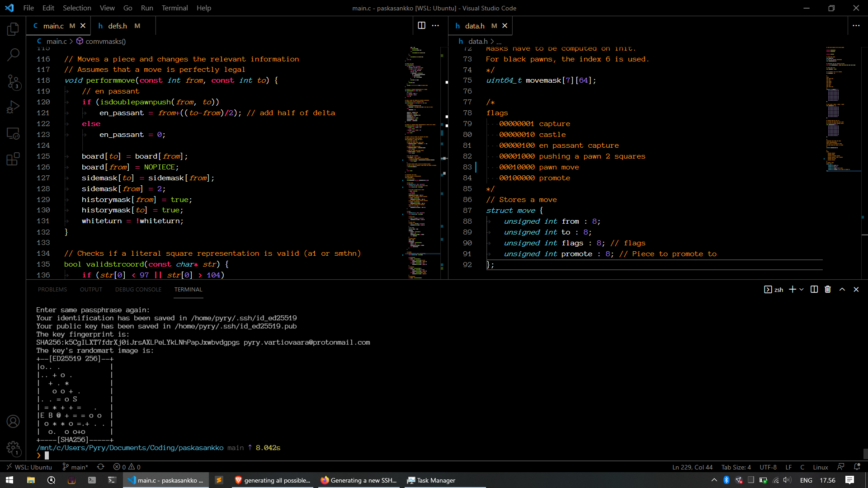Open the Run and Debug view
868x488 pixels.
13,107
